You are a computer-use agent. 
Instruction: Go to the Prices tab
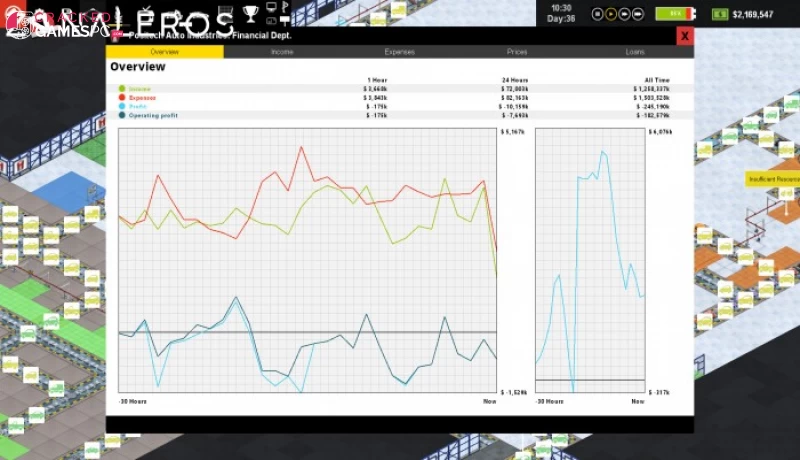[x=517, y=51]
